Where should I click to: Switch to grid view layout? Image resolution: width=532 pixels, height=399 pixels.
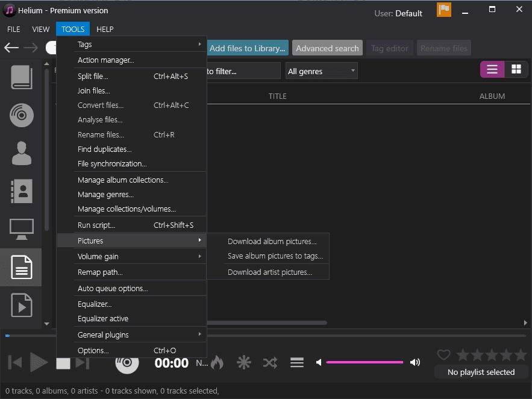[x=516, y=69]
